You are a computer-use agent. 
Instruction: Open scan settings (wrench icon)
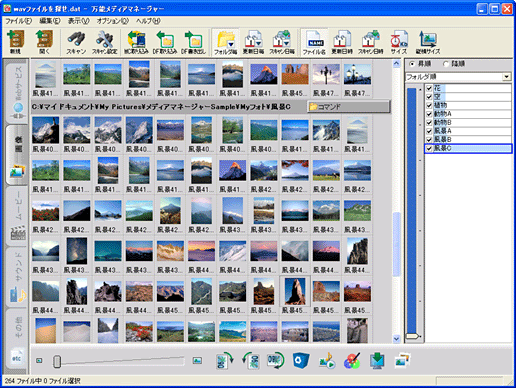(x=104, y=42)
